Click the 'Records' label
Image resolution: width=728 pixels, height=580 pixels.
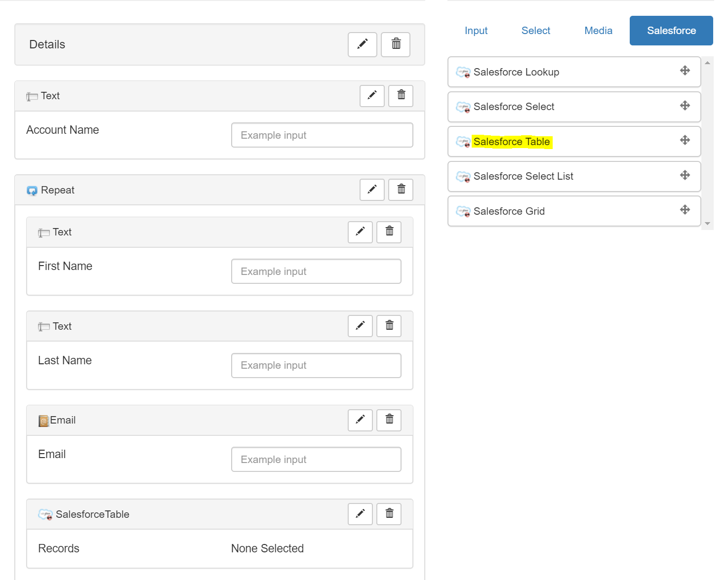pyautogui.click(x=59, y=548)
